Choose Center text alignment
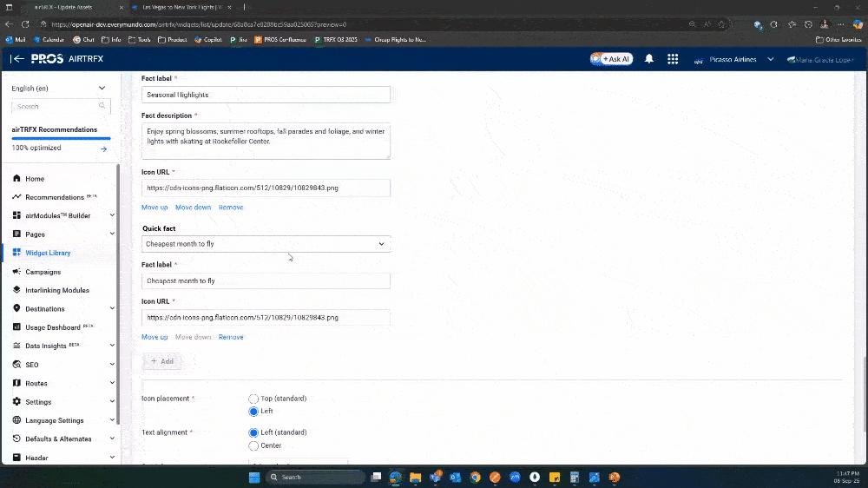This screenshot has width=868, height=488. [253, 445]
